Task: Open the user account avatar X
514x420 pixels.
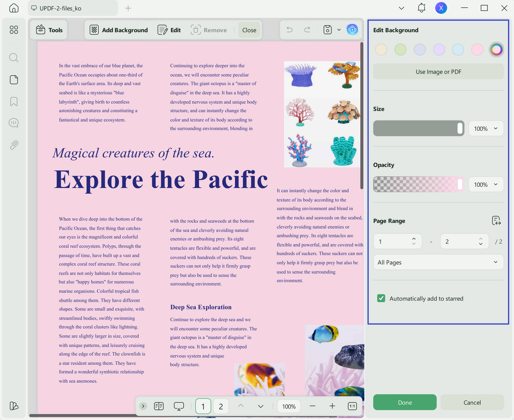Action: (441, 8)
